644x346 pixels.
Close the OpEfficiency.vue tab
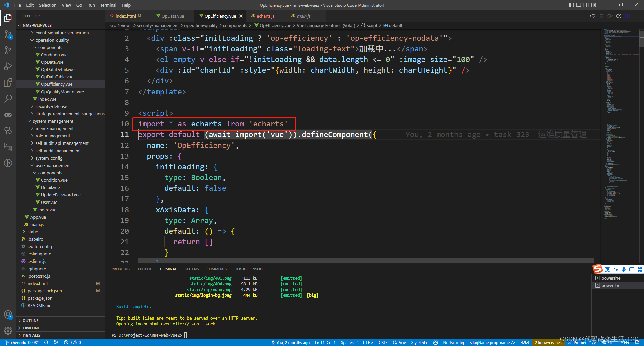tap(241, 16)
